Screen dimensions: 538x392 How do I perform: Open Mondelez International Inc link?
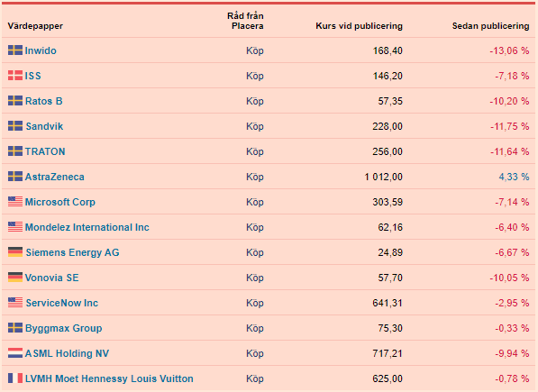pyautogui.click(x=87, y=227)
